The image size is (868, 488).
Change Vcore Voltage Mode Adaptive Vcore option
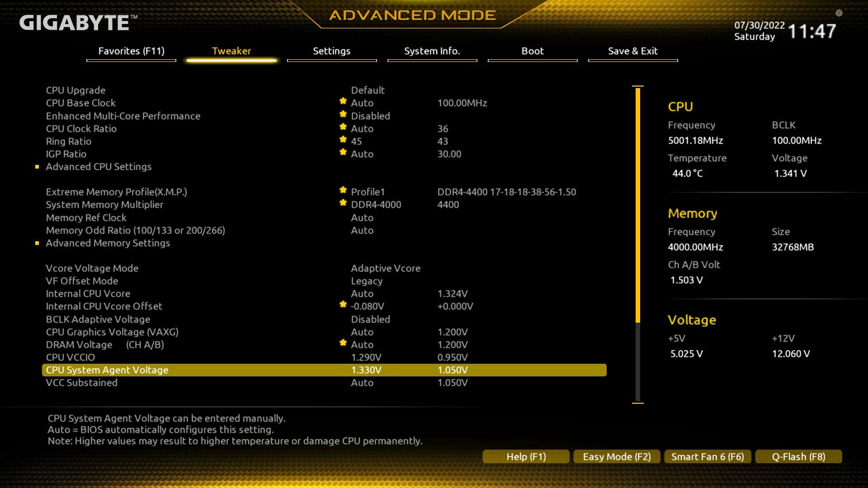pyautogui.click(x=385, y=268)
